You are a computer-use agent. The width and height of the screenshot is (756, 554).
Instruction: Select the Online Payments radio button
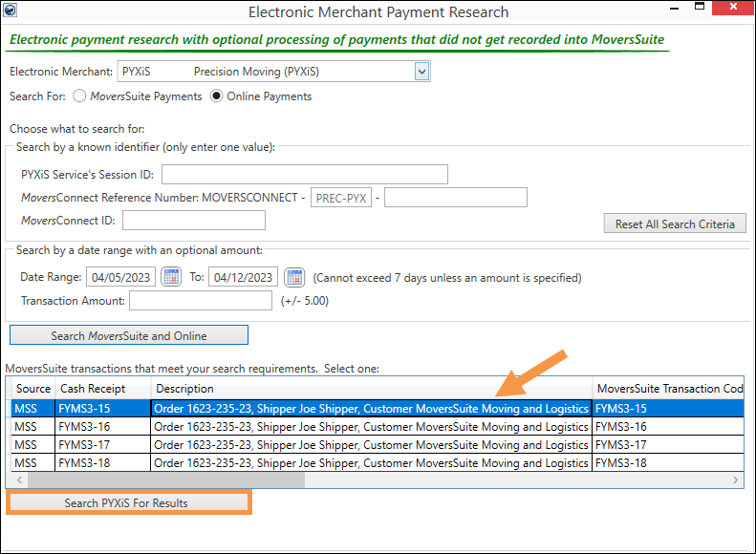click(x=217, y=96)
